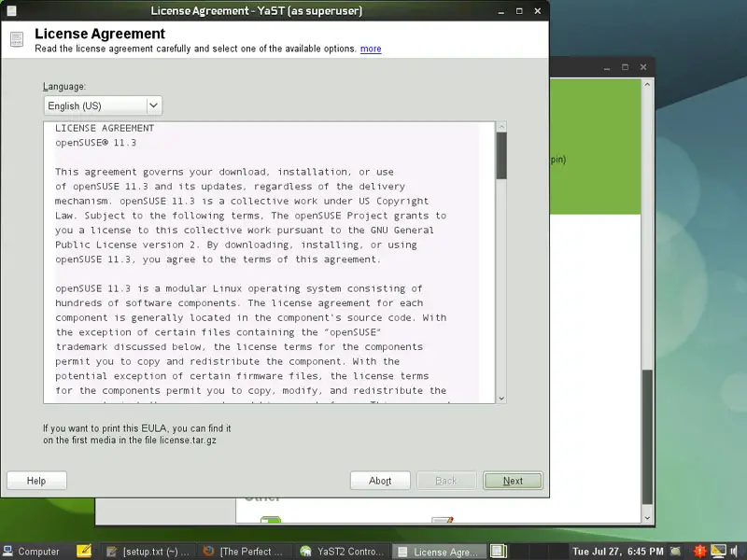Switch to setup.txt editor window in taskbar
Viewport: 747px width, 560px height.
click(148, 552)
